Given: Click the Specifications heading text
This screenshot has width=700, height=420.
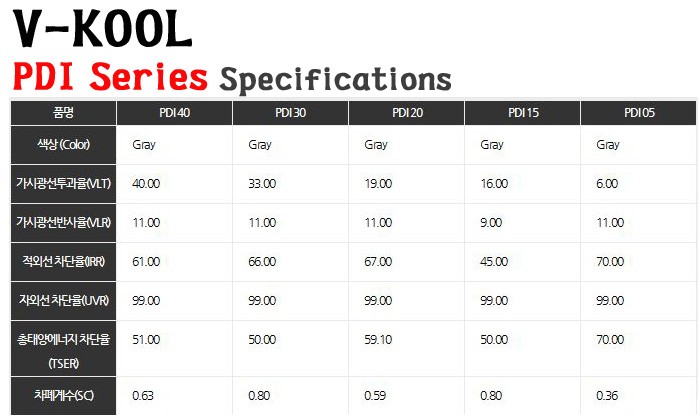Looking at the screenshot, I should pos(335,78).
